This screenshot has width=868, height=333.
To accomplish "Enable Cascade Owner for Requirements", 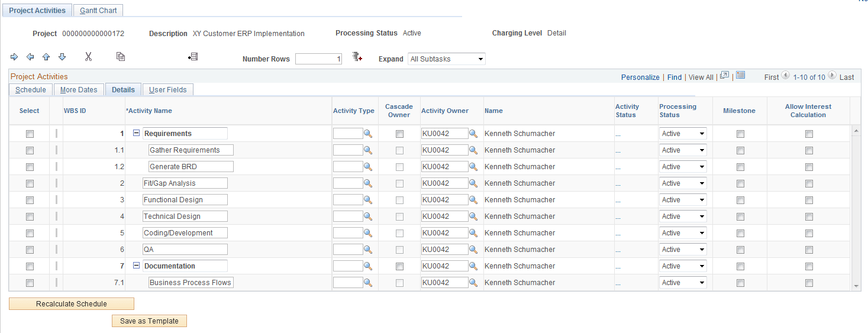I will click(x=399, y=134).
